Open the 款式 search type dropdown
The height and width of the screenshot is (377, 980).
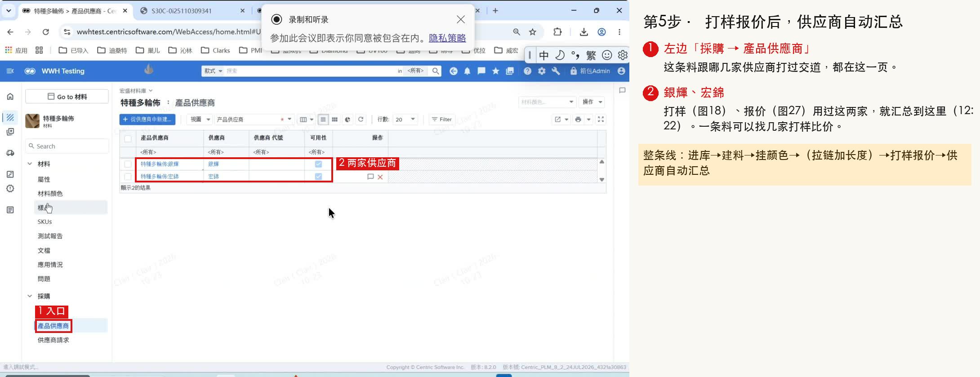point(213,71)
